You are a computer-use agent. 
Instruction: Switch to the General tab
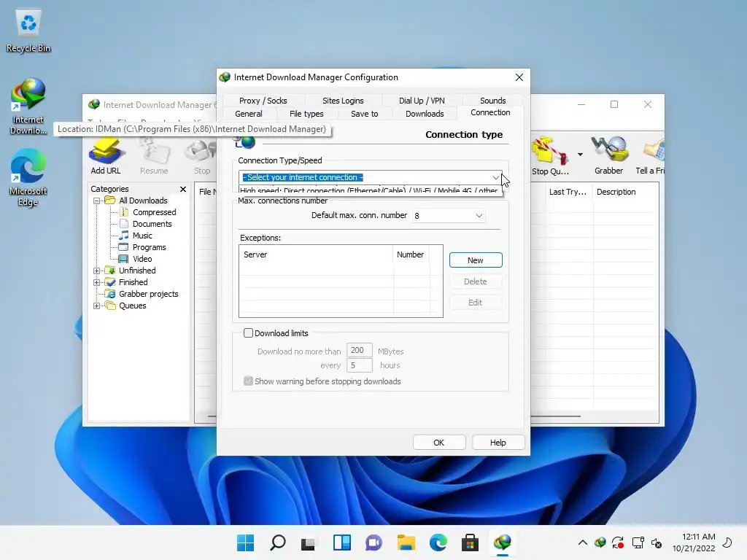[x=248, y=114]
